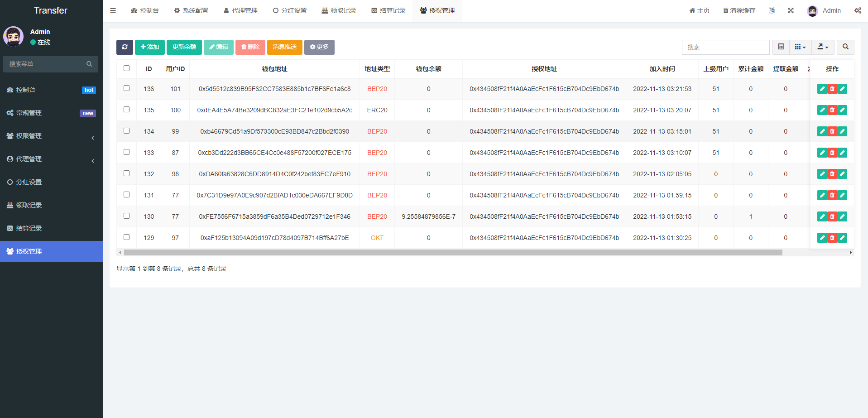Click the clear cache trash icon
The image size is (868, 418).
(x=726, y=10)
